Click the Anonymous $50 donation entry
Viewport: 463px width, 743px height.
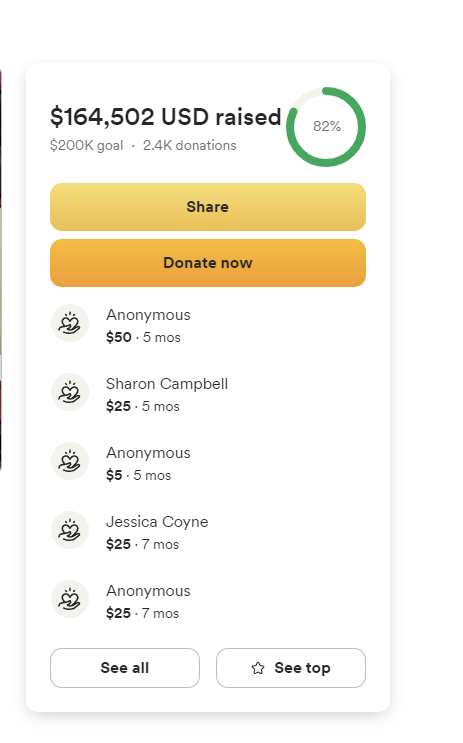coord(208,326)
